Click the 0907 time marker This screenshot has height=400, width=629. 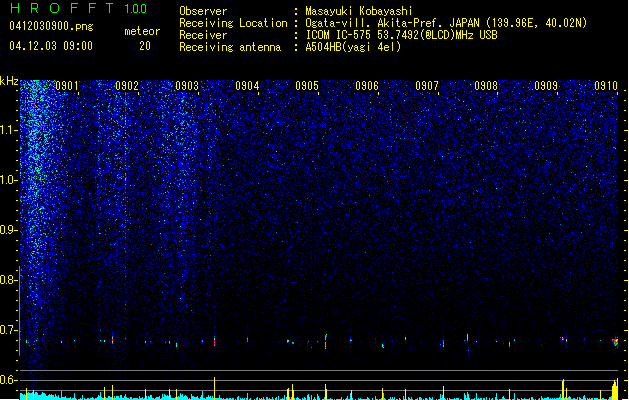coord(427,86)
